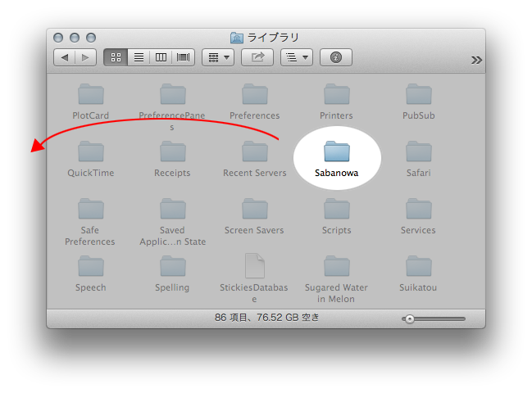Select the Services folder

(419, 209)
